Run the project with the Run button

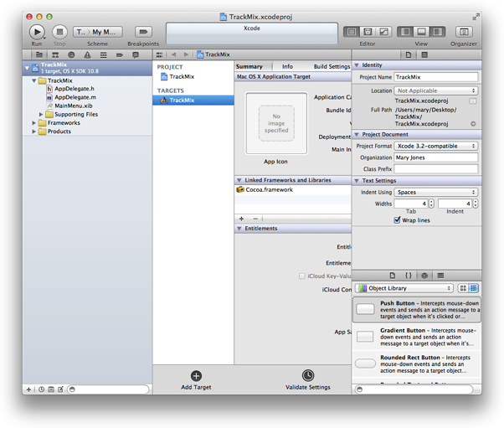point(37,32)
